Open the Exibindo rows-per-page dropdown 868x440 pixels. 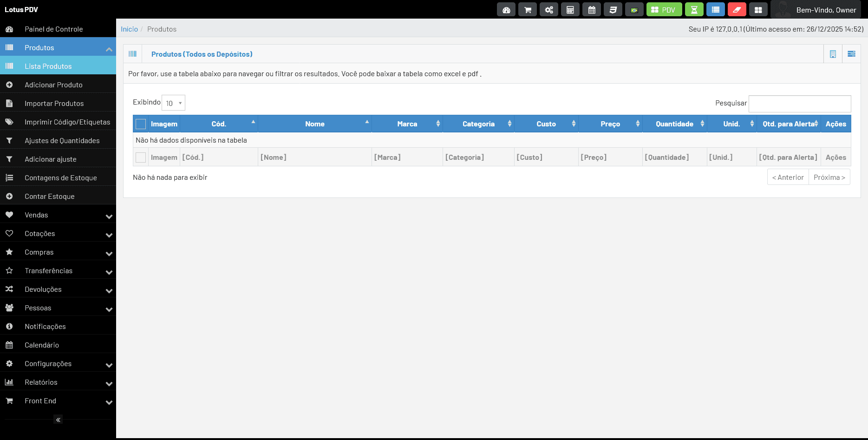[173, 103]
